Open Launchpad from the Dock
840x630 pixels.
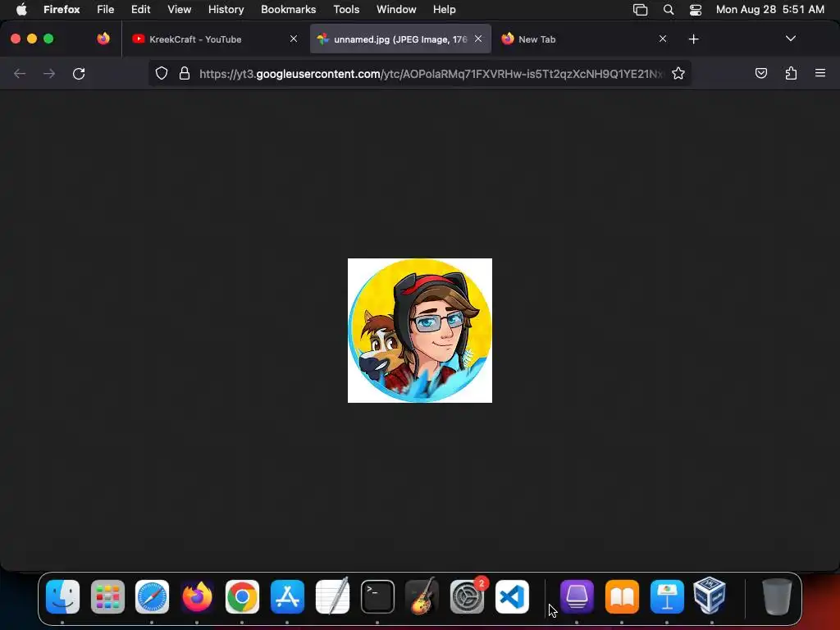[107, 596]
